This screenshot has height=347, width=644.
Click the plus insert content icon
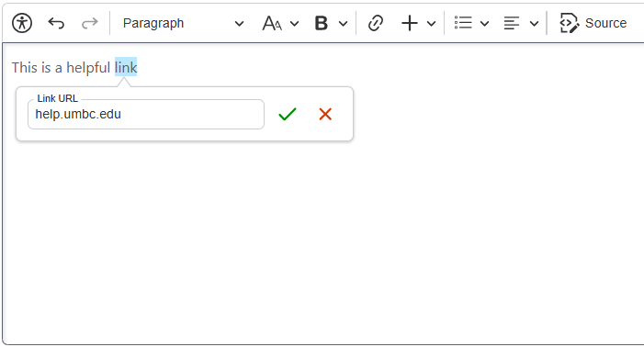[x=410, y=23]
